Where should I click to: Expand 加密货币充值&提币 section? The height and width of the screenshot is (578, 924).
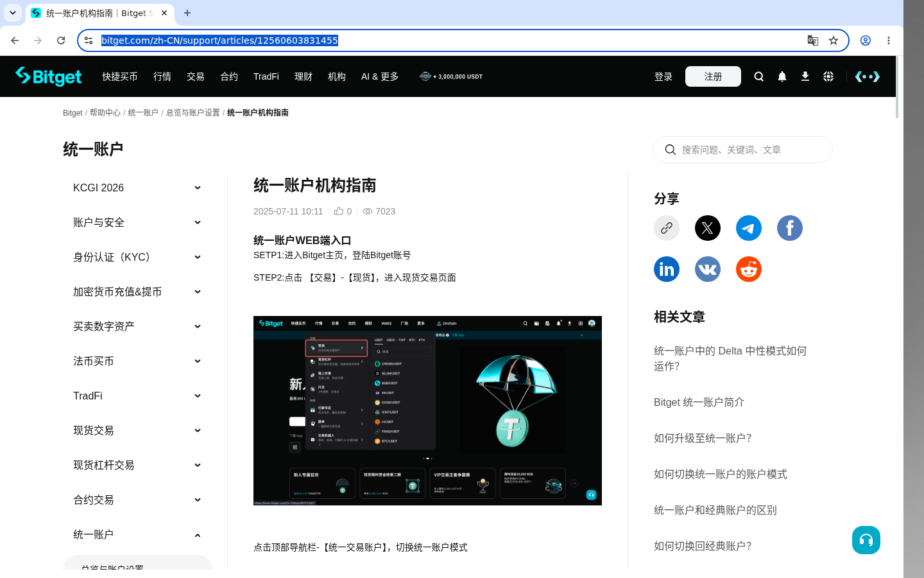coord(137,292)
